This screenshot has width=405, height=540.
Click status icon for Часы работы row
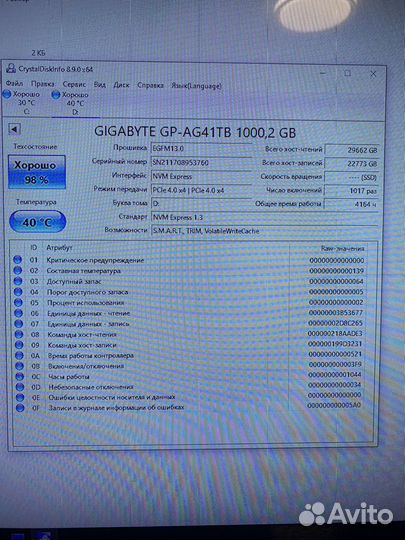pyautogui.click(x=20, y=376)
